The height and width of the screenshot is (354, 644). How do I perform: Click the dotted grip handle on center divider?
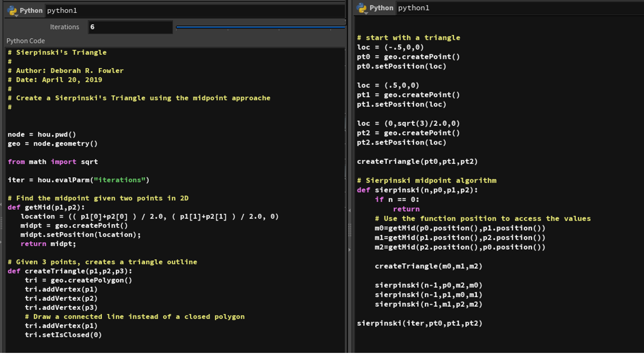pos(350,230)
